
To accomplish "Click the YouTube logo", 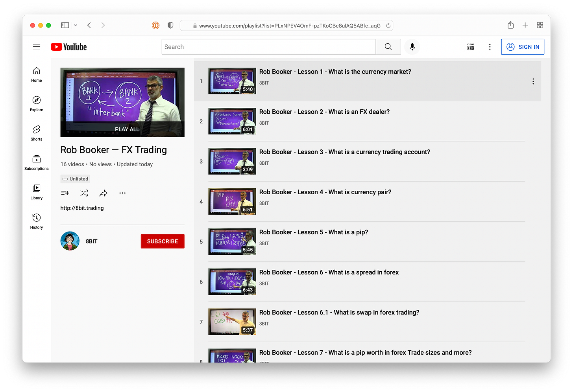I will click(x=69, y=47).
